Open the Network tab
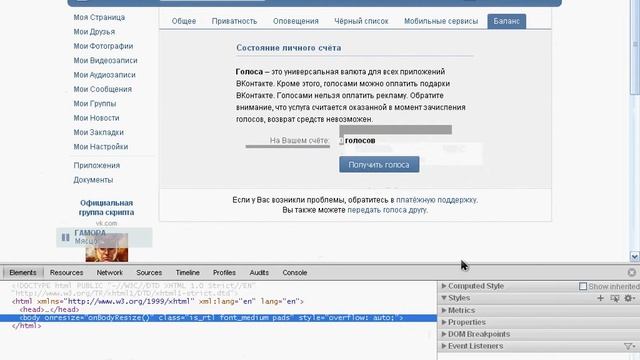This screenshot has height=360, width=640. [x=109, y=272]
